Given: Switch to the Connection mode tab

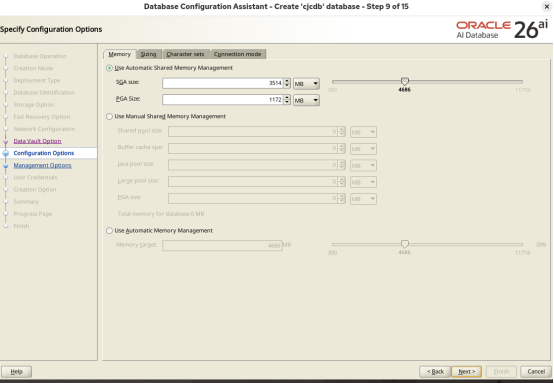Looking at the screenshot, I should point(237,54).
